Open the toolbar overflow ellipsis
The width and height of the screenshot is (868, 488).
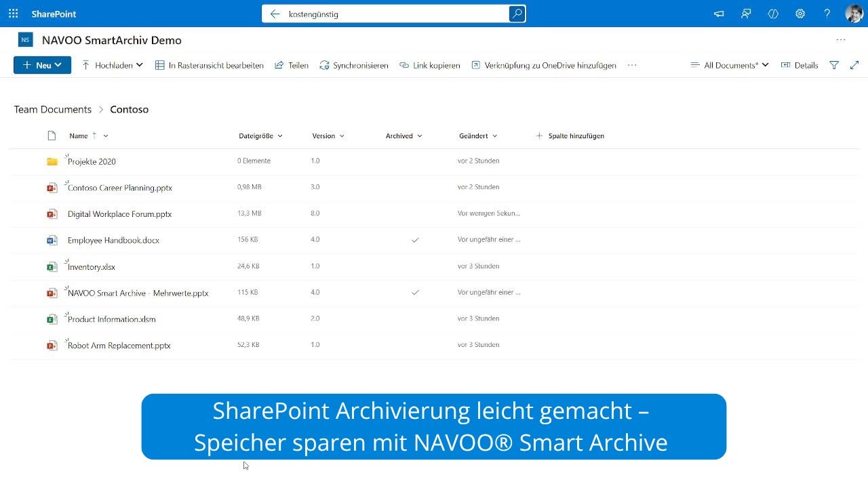(x=632, y=65)
